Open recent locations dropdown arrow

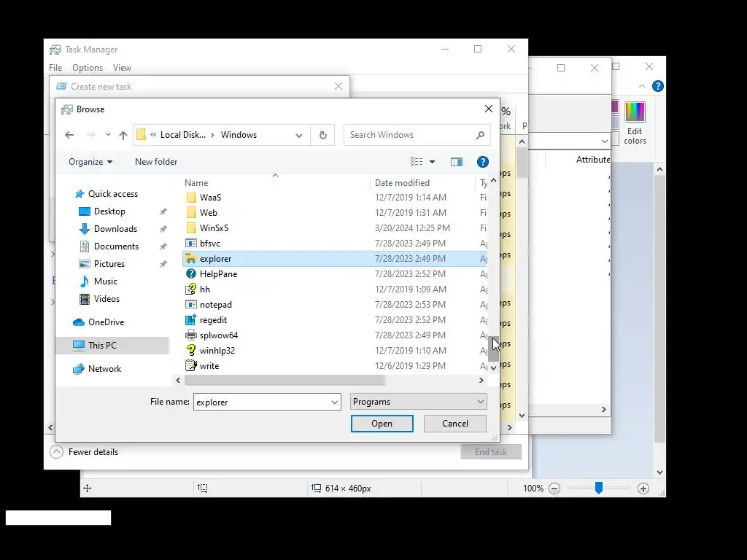pyautogui.click(x=108, y=135)
